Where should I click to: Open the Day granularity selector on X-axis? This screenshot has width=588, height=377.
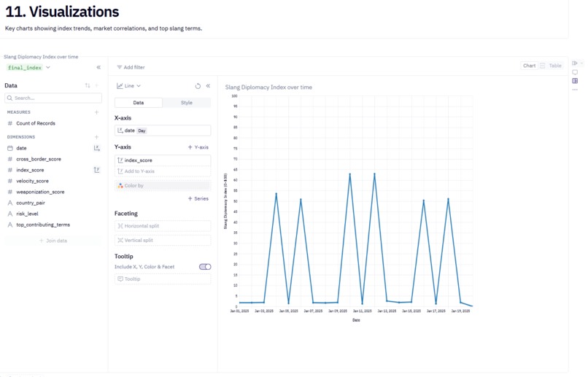[142, 131]
